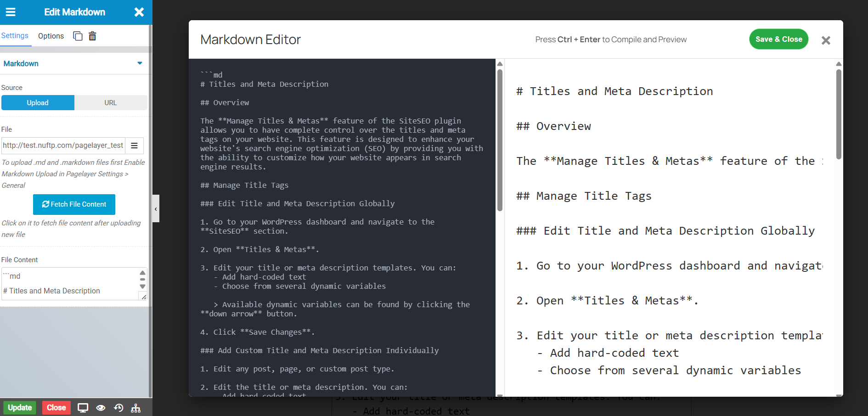Image resolution: width=868 pixels, height=416 pixels.
Task: Open responsive desktop view icon
Action: click(83, 408)
